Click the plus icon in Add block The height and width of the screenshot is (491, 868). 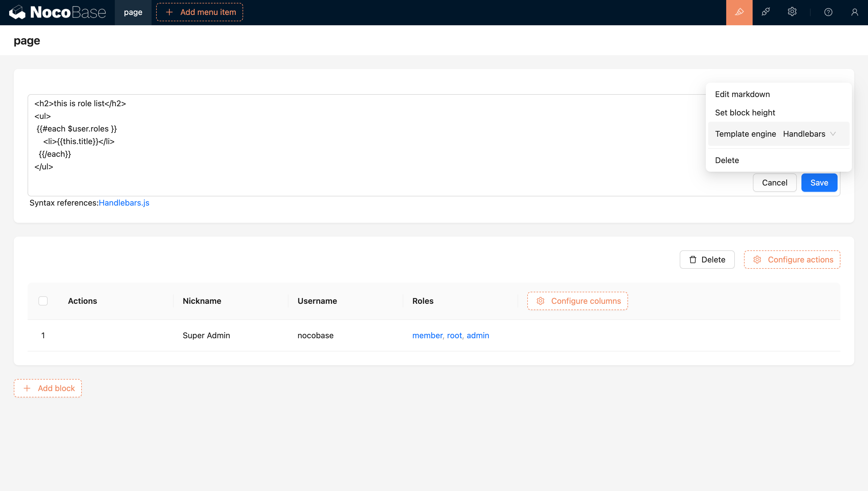pos(27,388)
